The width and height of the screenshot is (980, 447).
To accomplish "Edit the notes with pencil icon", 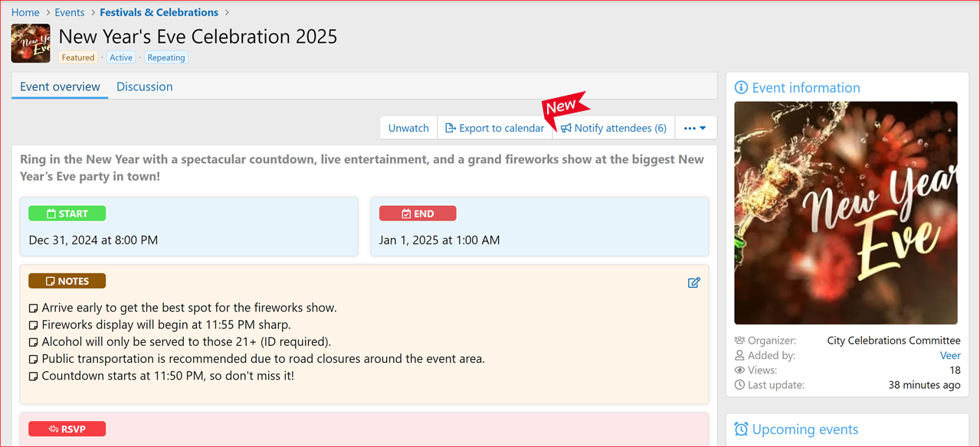I will [694, 282].
